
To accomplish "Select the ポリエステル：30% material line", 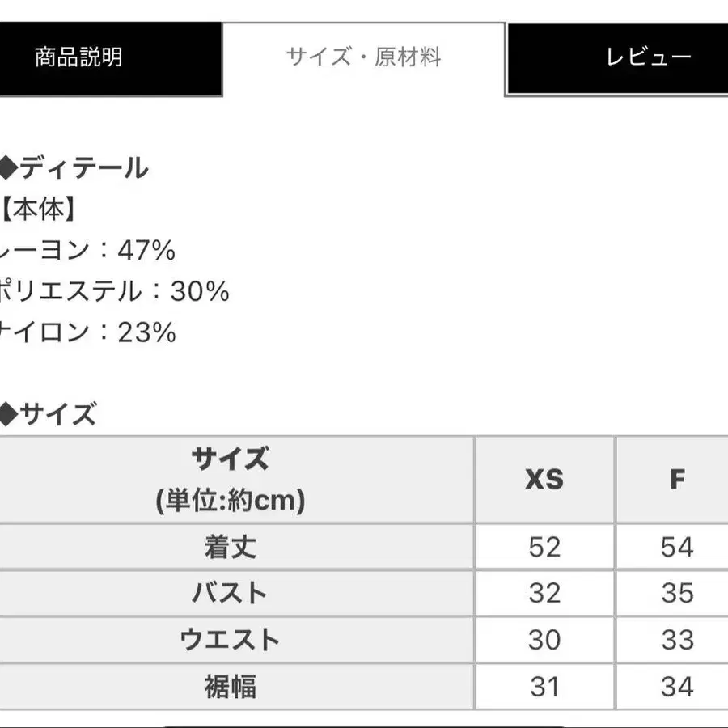I will point(114,291).
